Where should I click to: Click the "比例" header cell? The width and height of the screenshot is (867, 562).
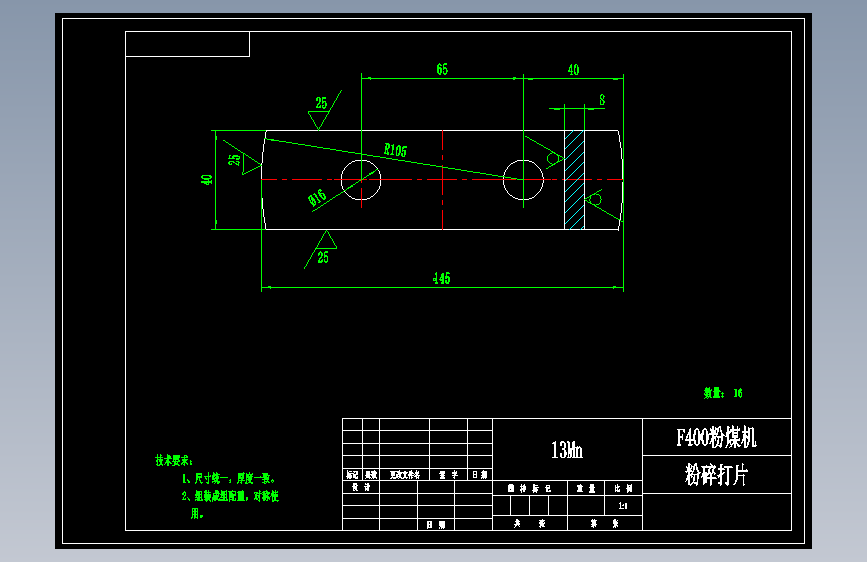624,488
